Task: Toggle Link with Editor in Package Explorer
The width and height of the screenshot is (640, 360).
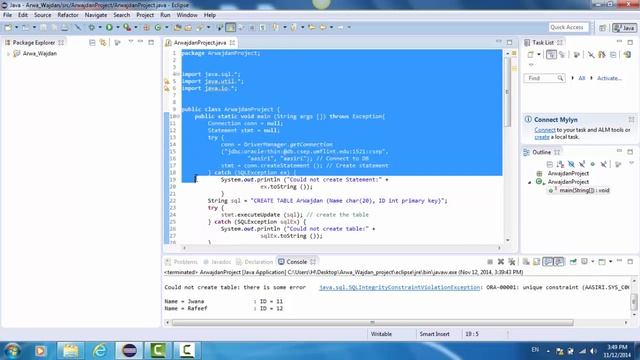Action: [x=103, y=42]
